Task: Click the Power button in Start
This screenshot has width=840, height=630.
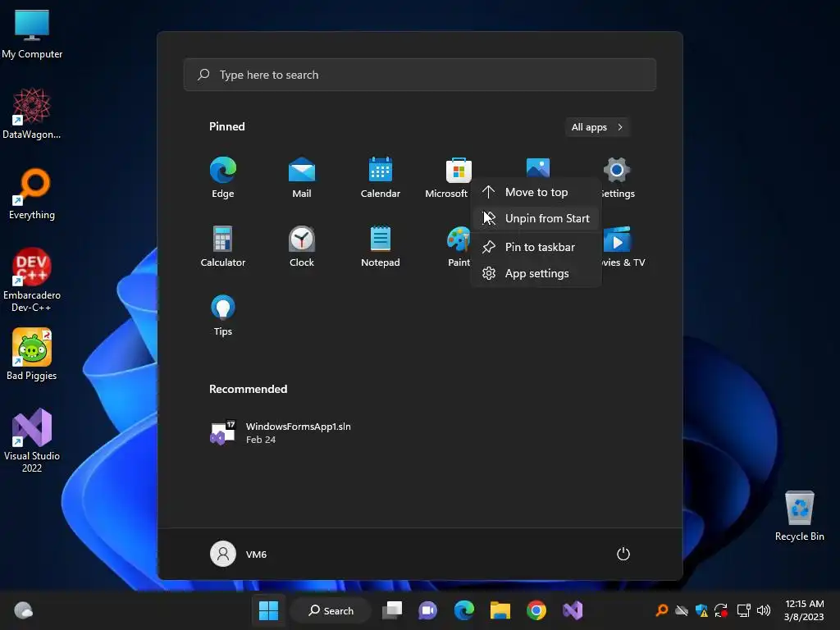Action: click(623, 554)
